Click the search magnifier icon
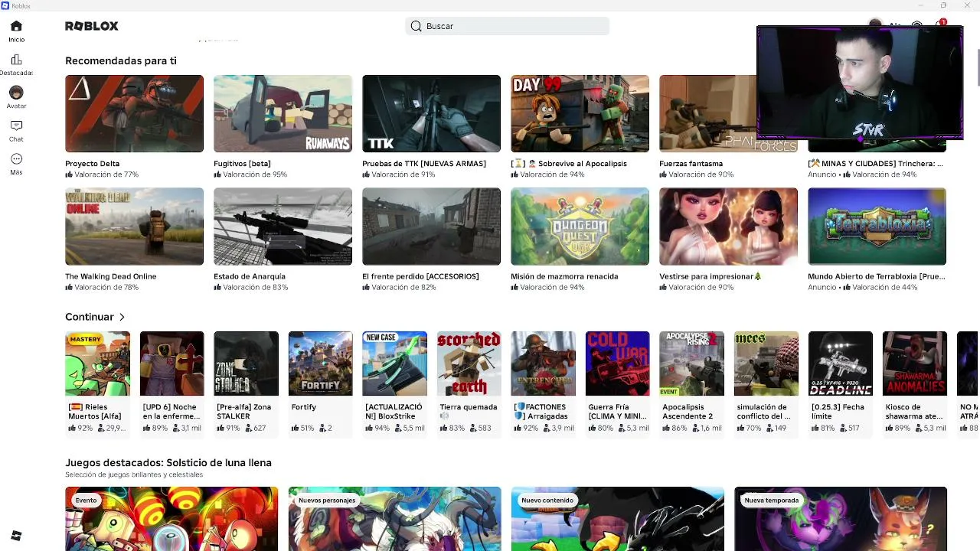The width and height of the screenshot is (980, 551). (x=416, y=26)
